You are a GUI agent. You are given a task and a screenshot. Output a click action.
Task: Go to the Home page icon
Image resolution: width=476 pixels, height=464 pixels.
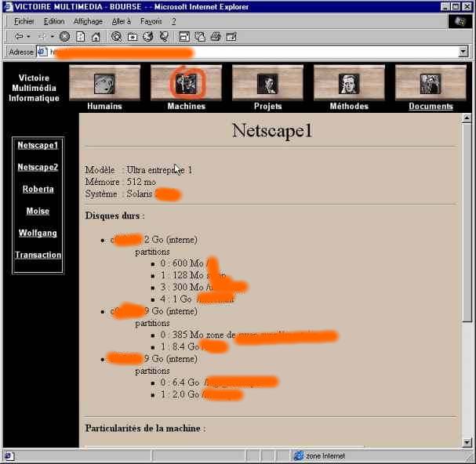pos(96,37)
